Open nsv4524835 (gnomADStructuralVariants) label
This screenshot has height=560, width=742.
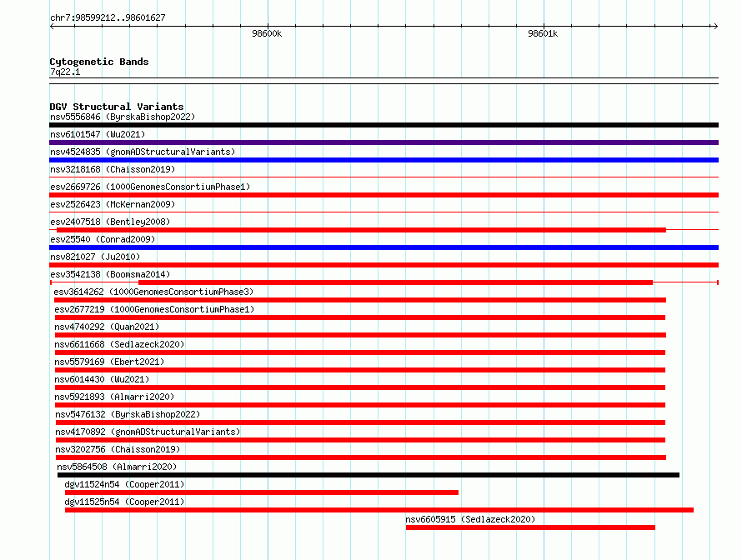pyautogui.click(x=143, y=152)
